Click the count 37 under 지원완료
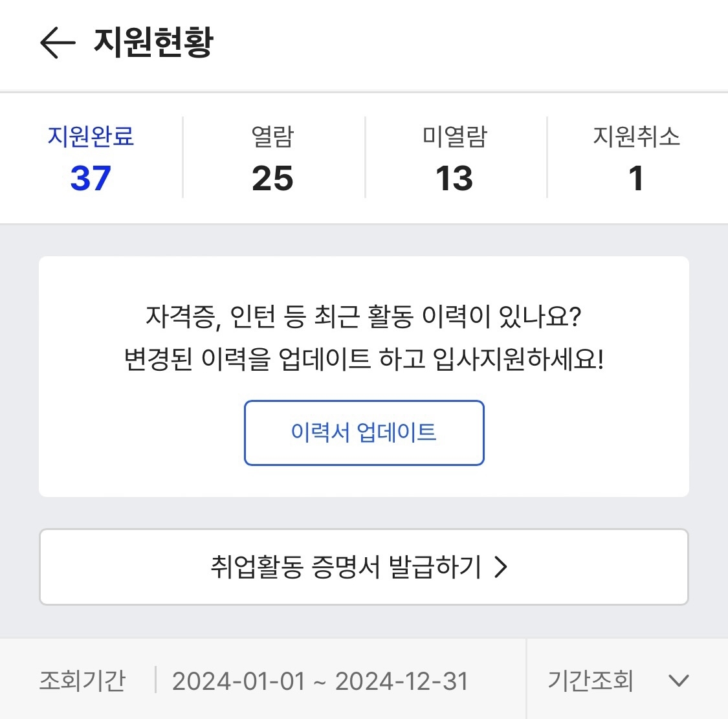728x719 pixels. (90, 179)
